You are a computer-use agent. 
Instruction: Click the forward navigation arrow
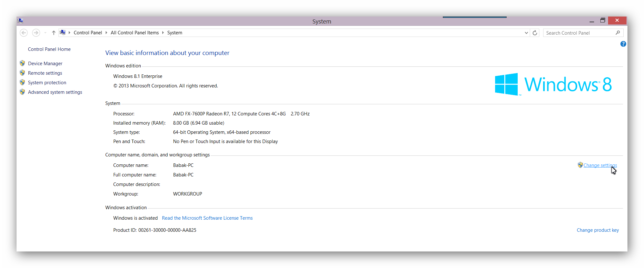[x=36, y=33]
